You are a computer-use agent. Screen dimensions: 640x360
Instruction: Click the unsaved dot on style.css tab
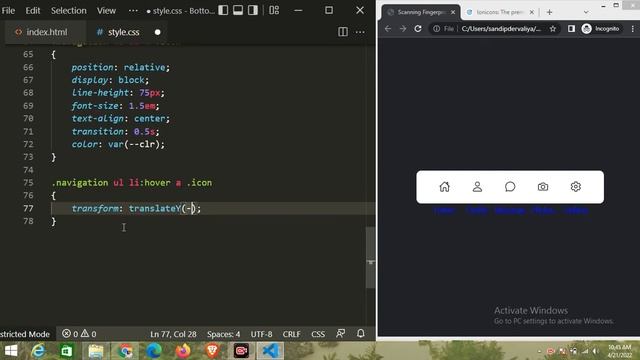[158, 32]
